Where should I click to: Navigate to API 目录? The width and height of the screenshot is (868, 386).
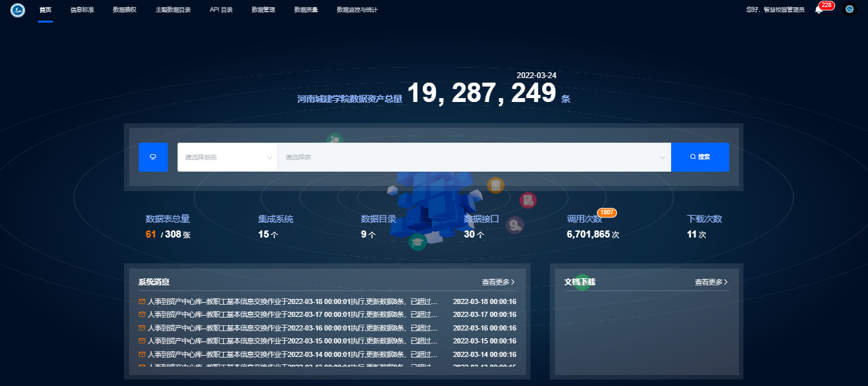click(x=221, y=10)
